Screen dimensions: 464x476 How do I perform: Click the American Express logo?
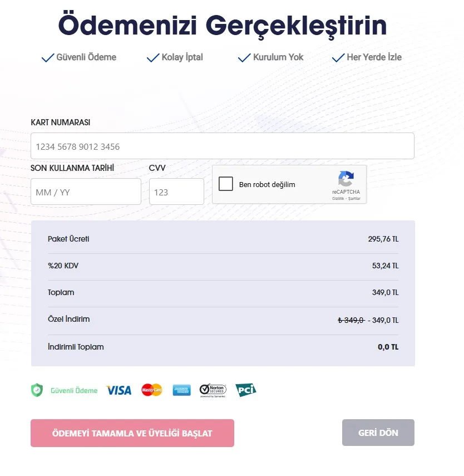pyautogui.click(x=181, y=390)
